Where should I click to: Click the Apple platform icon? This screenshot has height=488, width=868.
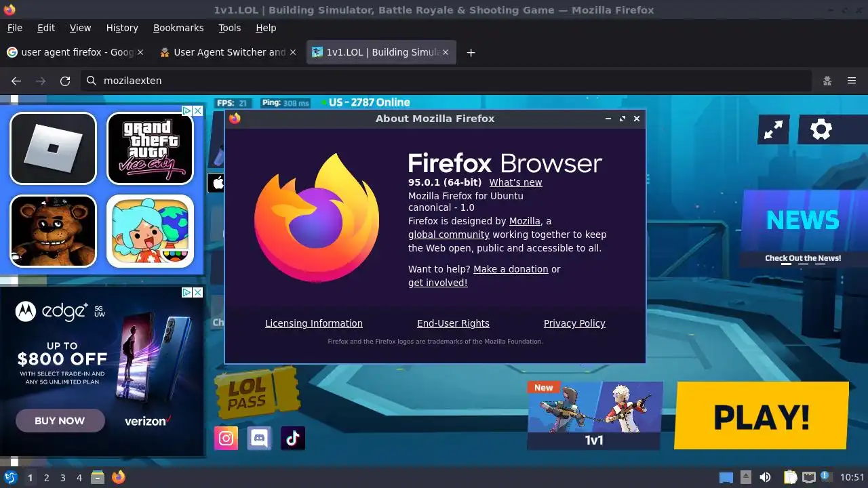pos(217,182)
